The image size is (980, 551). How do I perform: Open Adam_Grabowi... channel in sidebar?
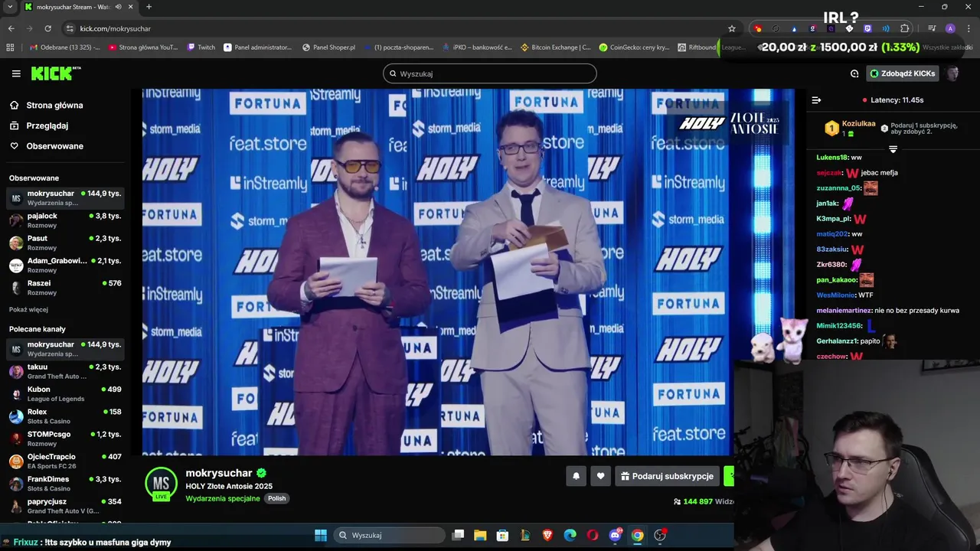pyautogui.click(x=65, y=265)
